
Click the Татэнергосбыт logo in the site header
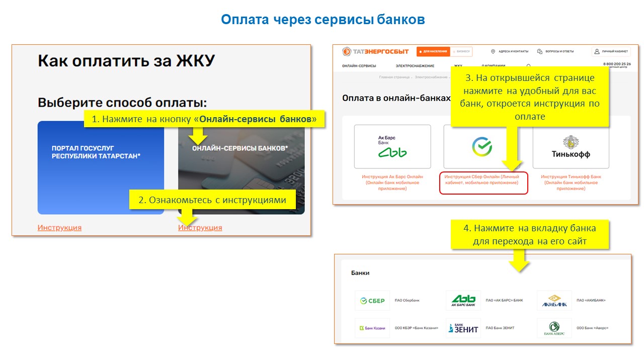[375, 52]
